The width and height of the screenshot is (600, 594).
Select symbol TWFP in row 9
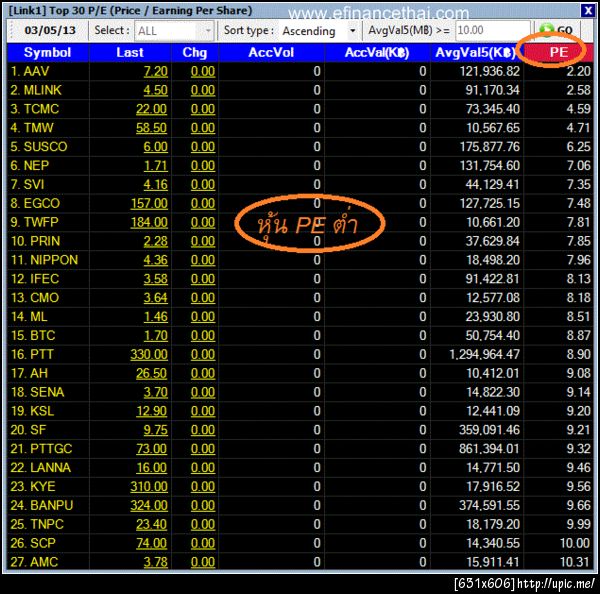[x=41, y=222]
